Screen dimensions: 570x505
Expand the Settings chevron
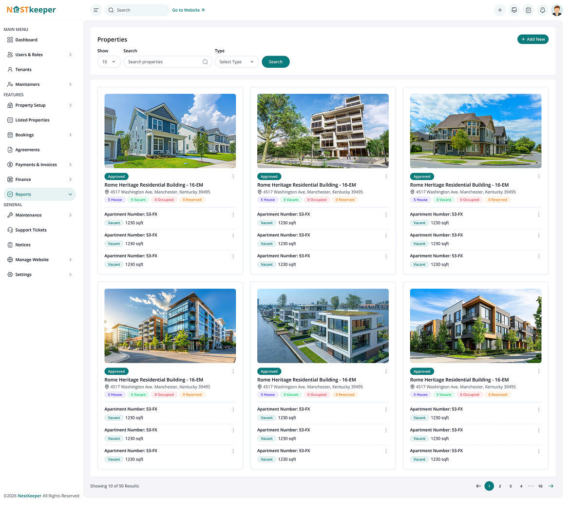click(70, 275)
